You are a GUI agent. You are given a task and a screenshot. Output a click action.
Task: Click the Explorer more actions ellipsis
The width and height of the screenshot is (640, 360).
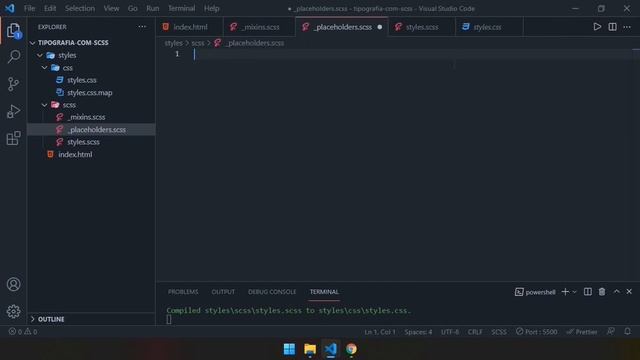(x=142, y=27)
